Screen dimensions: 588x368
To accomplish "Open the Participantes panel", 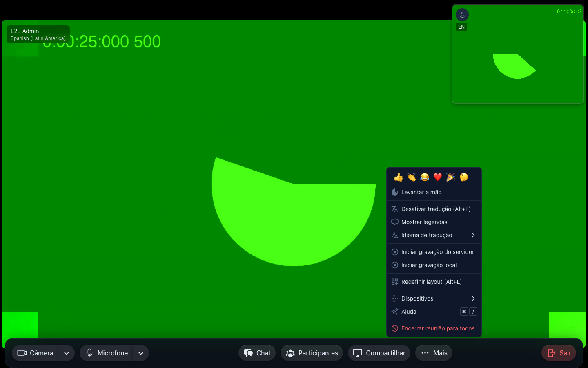I will (312, 353).
